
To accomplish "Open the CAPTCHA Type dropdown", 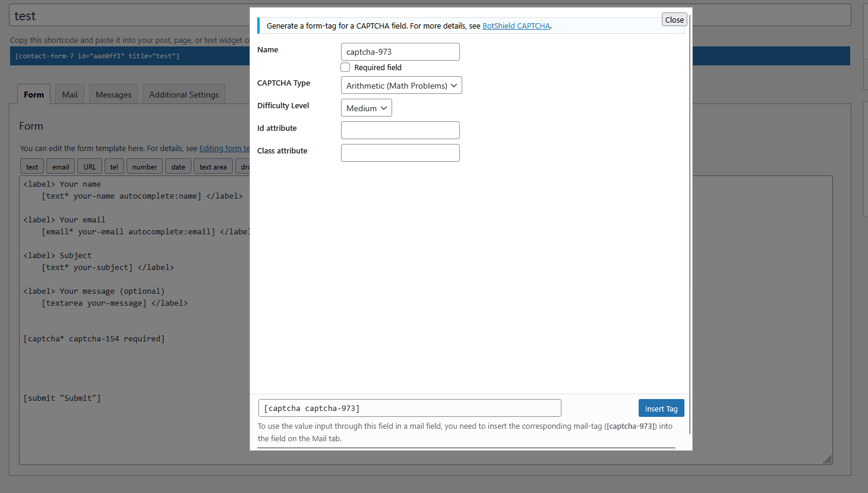I will [401, 85].
